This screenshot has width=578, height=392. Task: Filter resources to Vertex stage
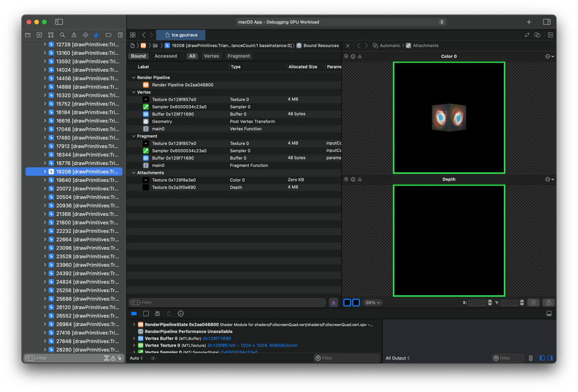pos(211,56)
